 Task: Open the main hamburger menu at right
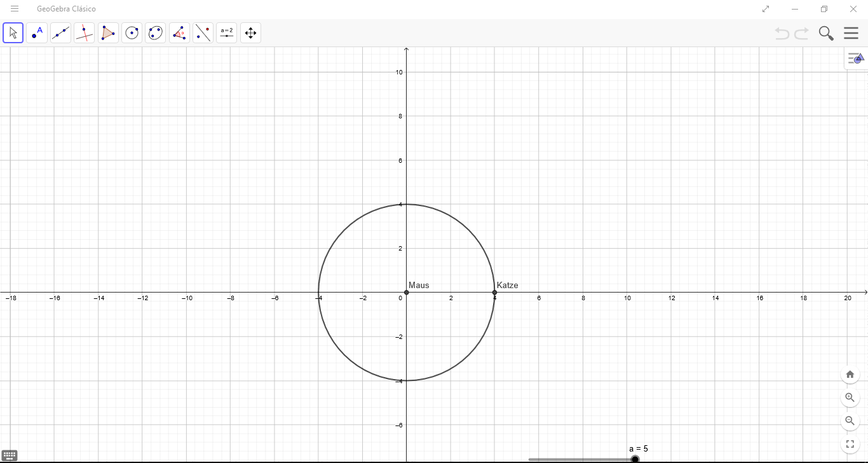click(851, 33)
